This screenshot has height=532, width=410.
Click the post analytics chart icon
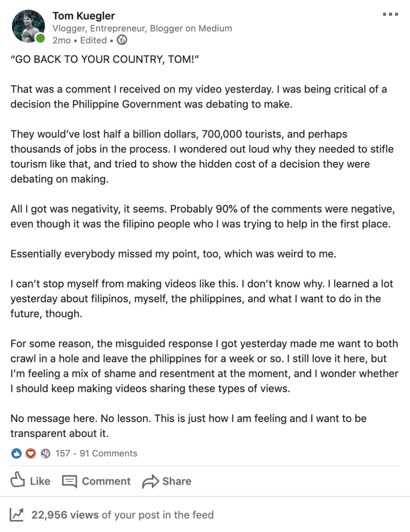tap(17, 515)
